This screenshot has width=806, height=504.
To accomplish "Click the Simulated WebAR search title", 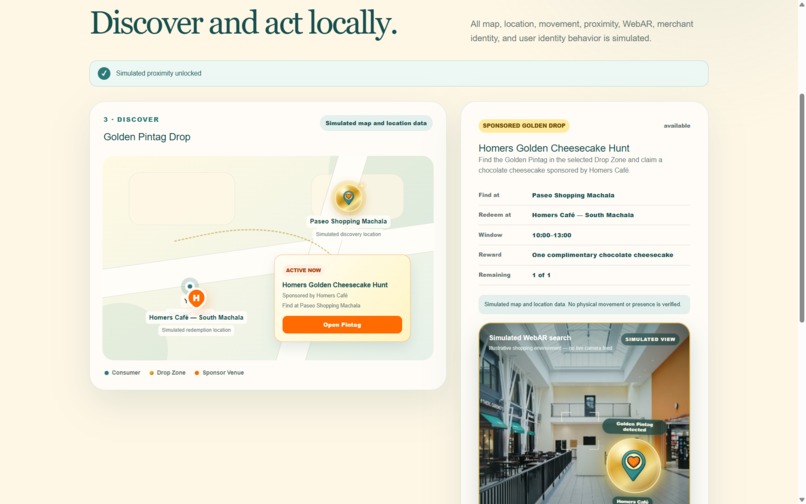I will 530,338.
